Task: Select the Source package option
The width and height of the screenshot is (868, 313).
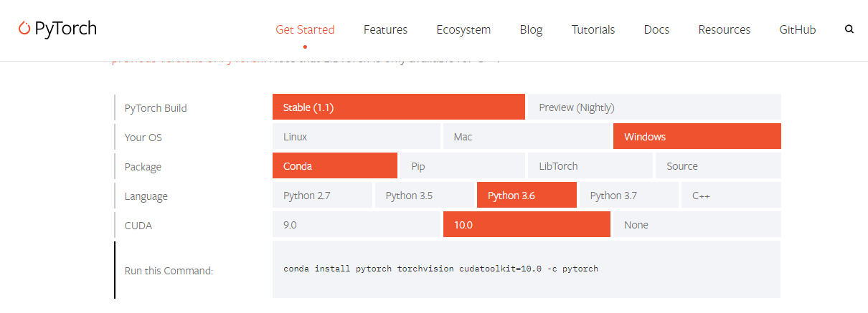Action: click(x=718, y=165)
